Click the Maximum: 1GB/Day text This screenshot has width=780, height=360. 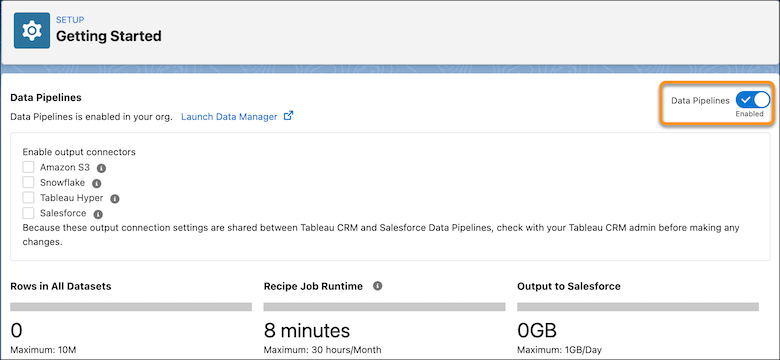(560, 350)
